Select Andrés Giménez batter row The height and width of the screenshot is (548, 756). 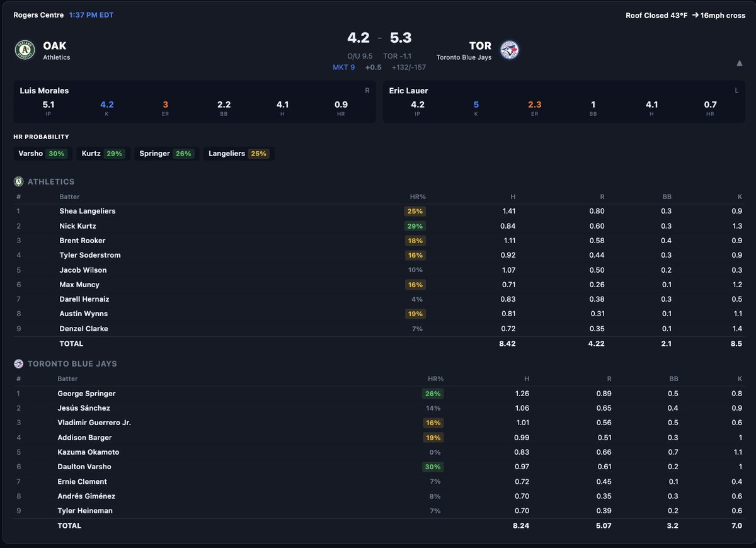[378, 496]
